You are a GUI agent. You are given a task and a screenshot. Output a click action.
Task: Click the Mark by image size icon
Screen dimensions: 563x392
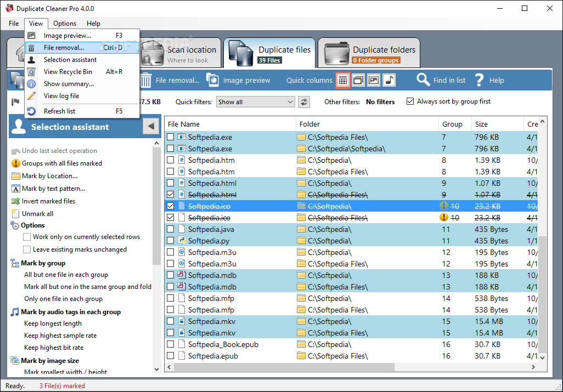[x=15, y=360]
